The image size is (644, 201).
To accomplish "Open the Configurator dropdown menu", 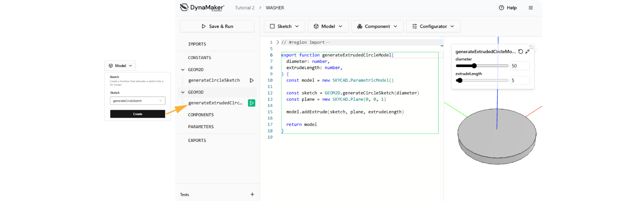I will point(433,26).
